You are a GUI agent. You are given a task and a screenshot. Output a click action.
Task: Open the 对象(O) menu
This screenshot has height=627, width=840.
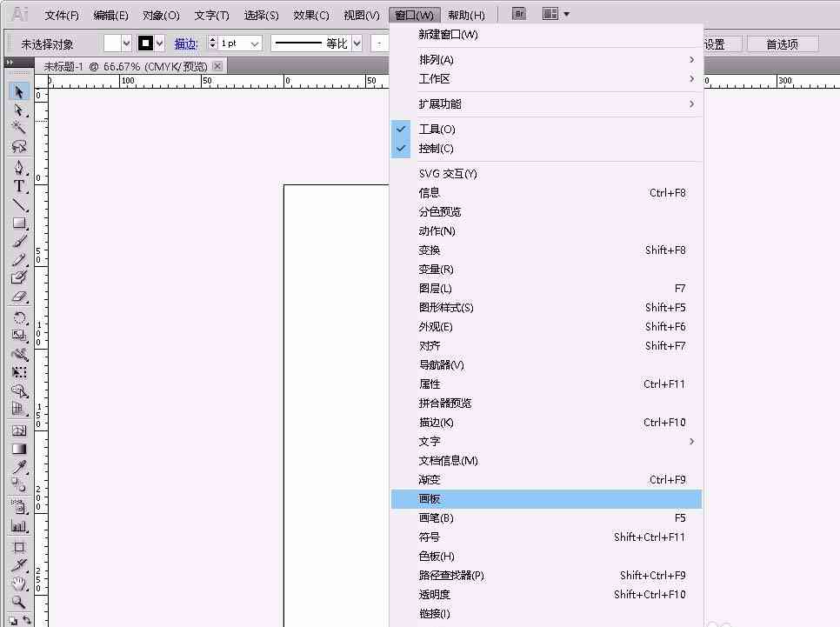[161, 15]
